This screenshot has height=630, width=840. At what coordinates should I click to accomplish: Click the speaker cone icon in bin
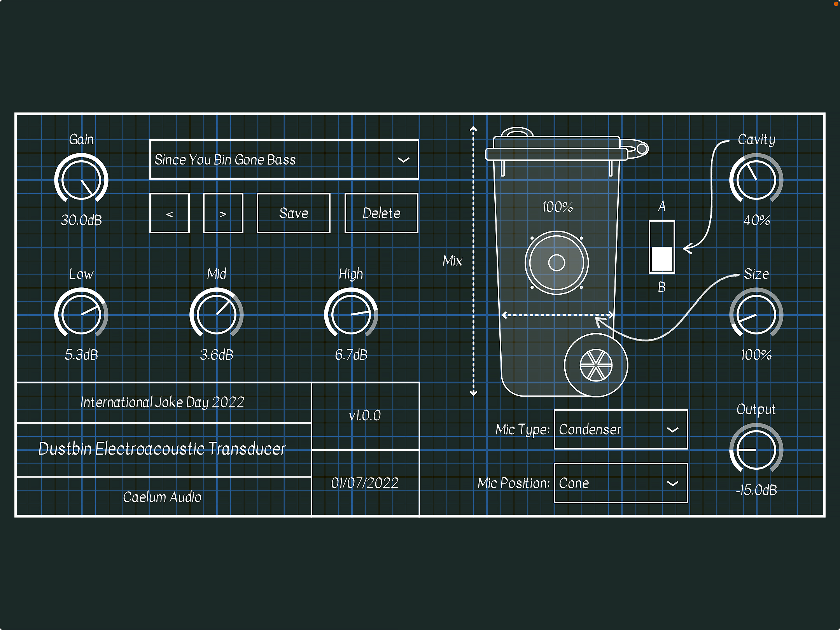[x=556, y=262]
